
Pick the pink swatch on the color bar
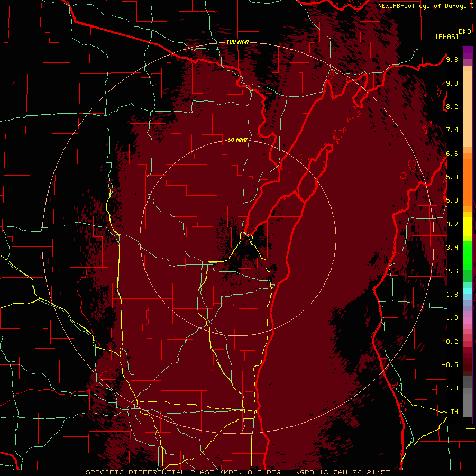tap(467, 321)
